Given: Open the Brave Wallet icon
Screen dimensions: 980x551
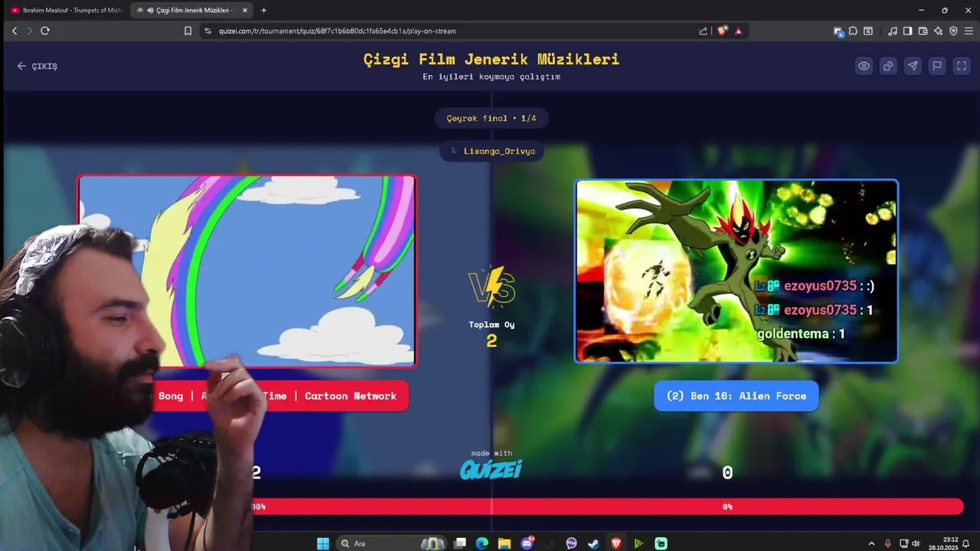Looking at the screenshot, I should coord(923,31).
